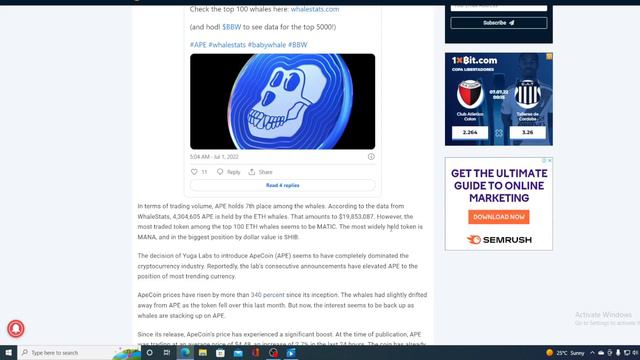Click the Subscribe button
Screen dimensions: 640x360
(499, 23)
